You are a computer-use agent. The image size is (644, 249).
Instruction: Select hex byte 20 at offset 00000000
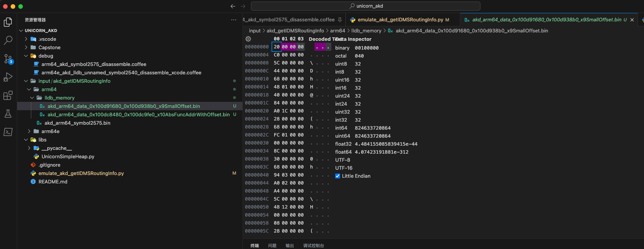tap(277, 47)
